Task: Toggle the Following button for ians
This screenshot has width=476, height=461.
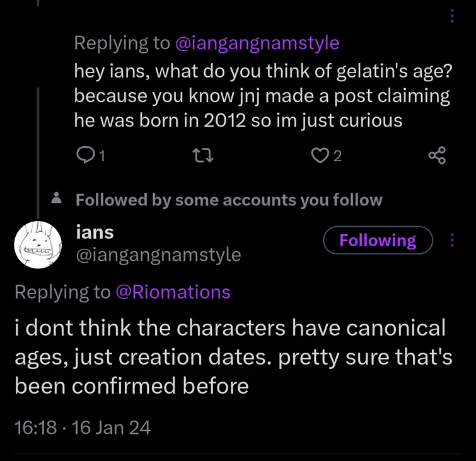Action: (378, 241)
